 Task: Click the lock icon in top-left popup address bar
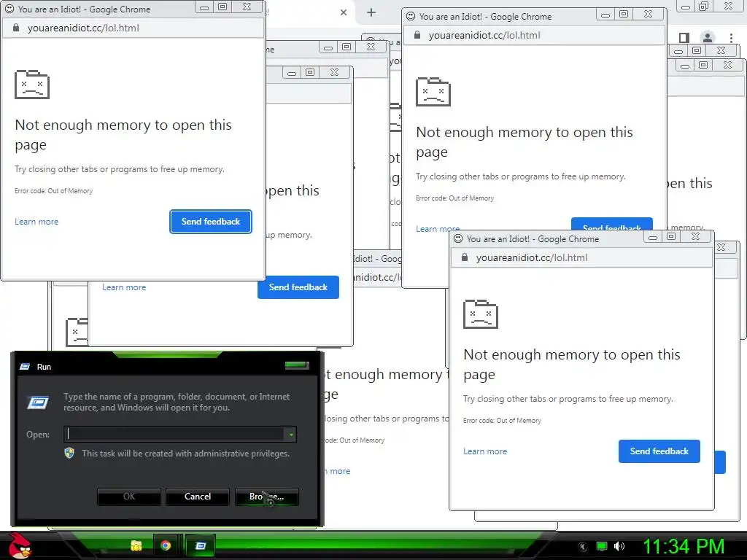tap(16, 28)
